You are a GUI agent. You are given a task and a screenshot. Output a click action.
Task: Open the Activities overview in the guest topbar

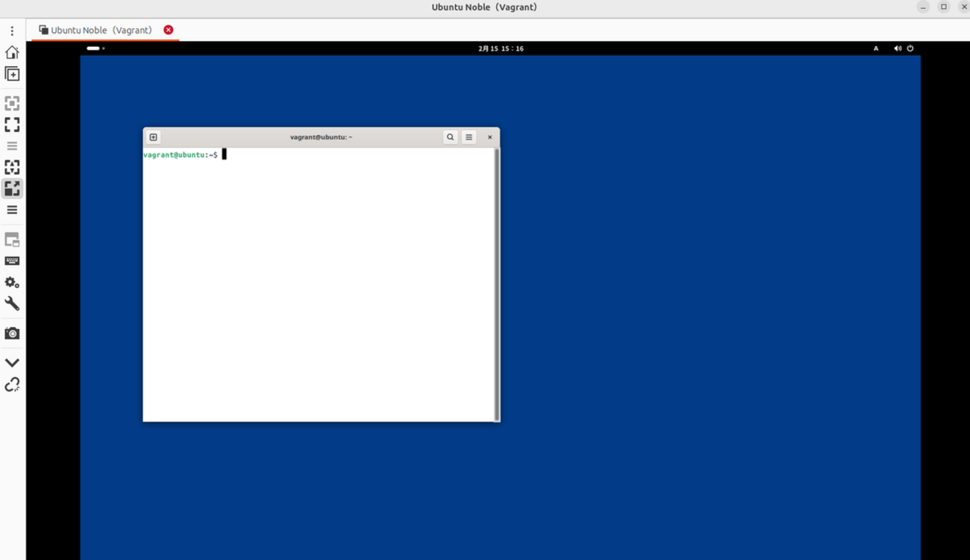[x=94, y=48]
